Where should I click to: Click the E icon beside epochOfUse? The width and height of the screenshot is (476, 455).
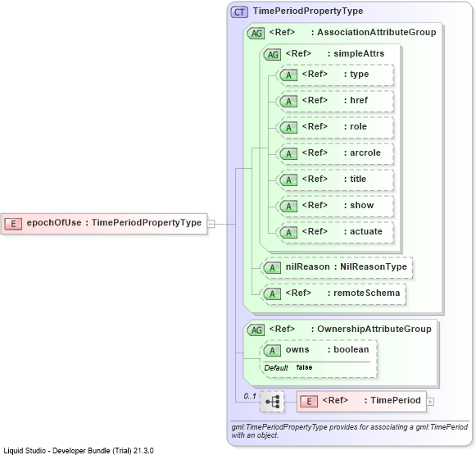(x=13, y=224)
